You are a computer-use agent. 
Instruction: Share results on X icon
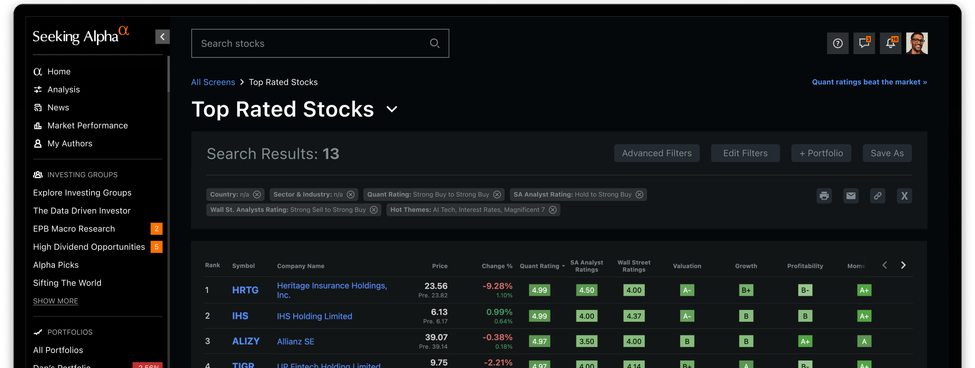904,196
